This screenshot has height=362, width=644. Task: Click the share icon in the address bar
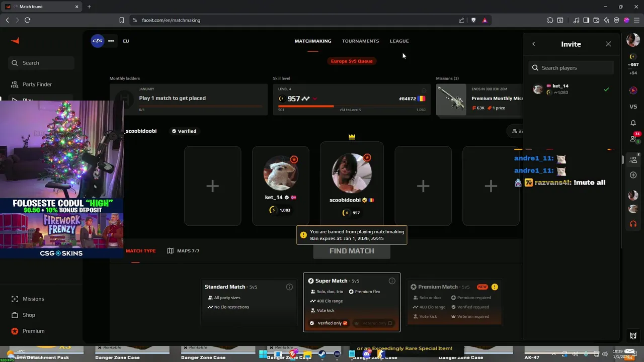(461, 20)
